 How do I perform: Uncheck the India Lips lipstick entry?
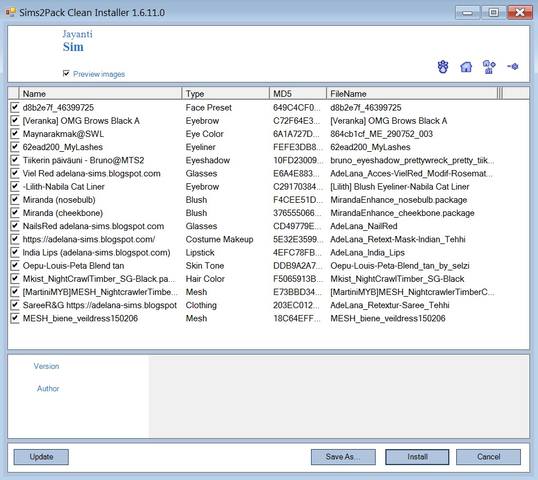pos(14,252)
